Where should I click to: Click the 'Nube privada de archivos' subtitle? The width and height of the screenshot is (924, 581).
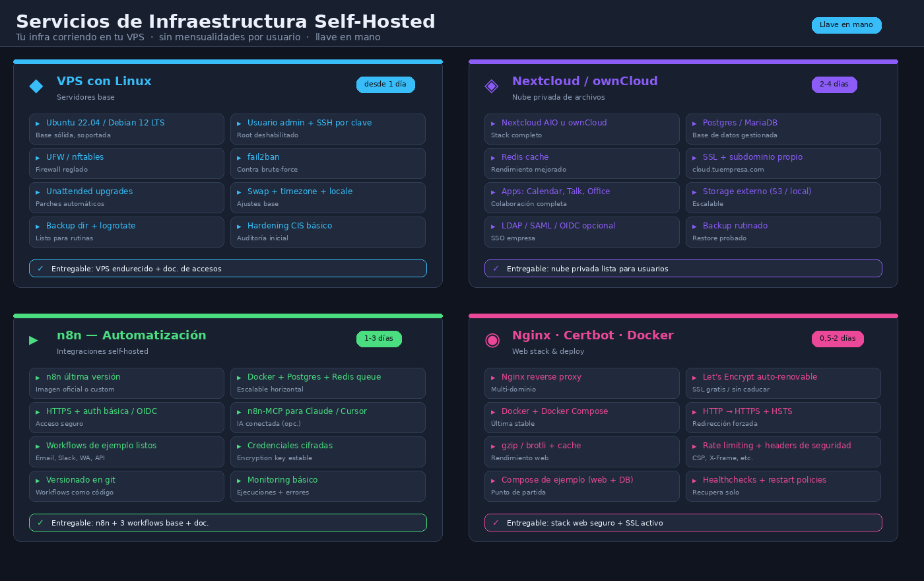(x=558, y=97)
